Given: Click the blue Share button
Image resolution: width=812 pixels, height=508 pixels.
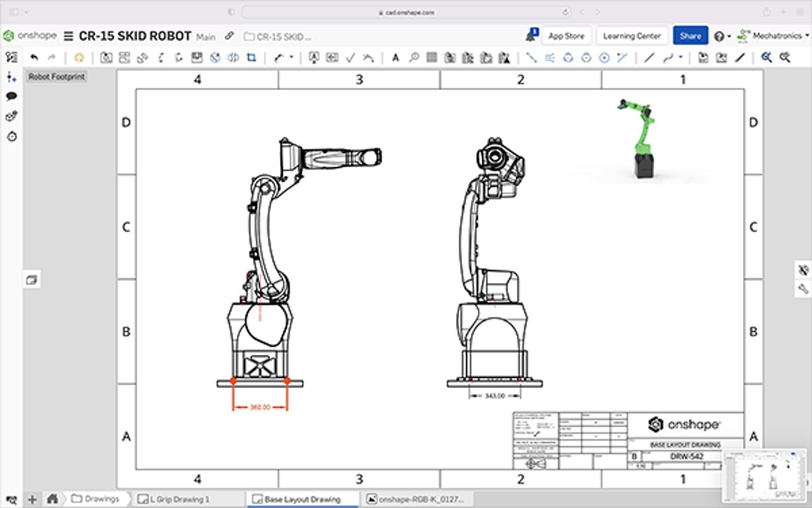Looking at the screenshot, I should click(x=690, y=36).
